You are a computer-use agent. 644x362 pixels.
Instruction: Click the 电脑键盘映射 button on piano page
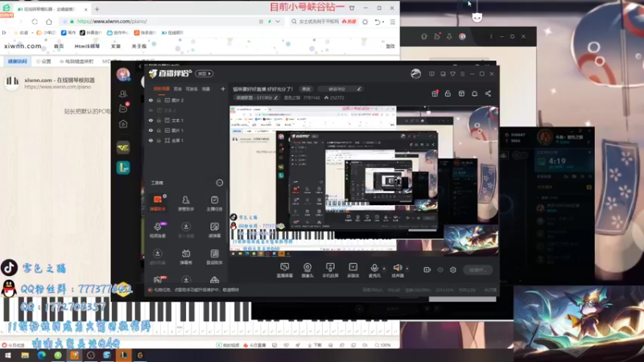pyautogui.click(x=76, y=61)
